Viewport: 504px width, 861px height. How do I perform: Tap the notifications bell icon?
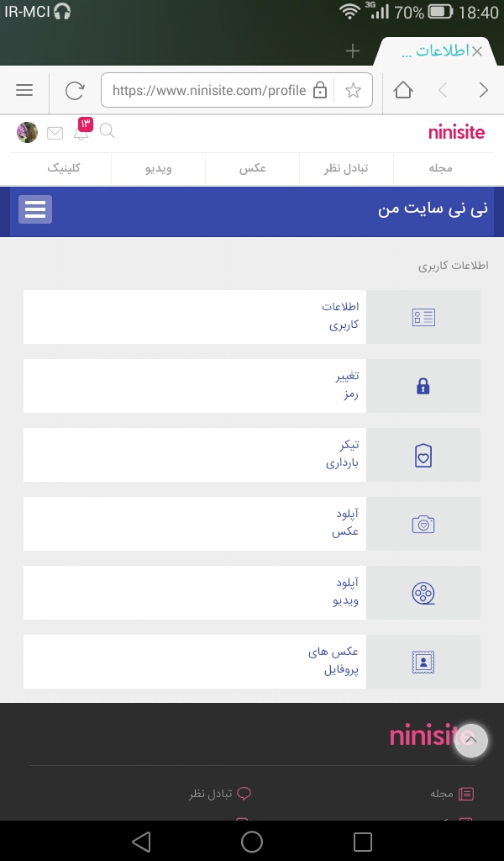[81, 132]
